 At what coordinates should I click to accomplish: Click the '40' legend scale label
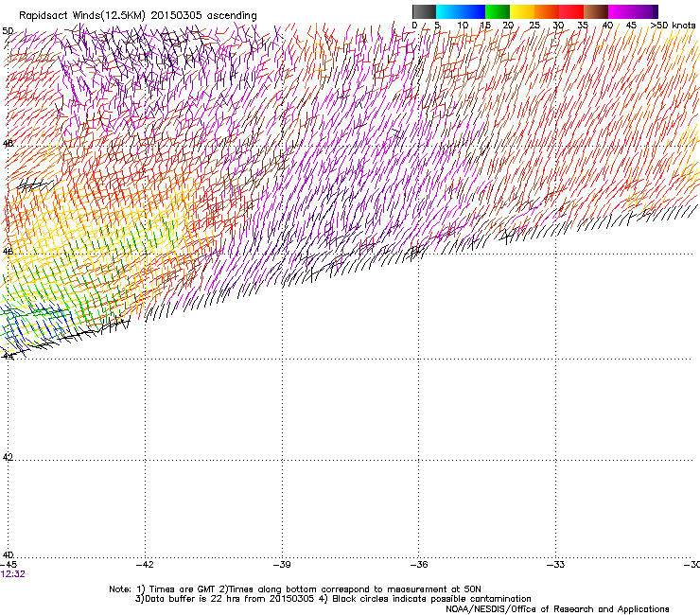pyautogui.click(x=607, y=26)
